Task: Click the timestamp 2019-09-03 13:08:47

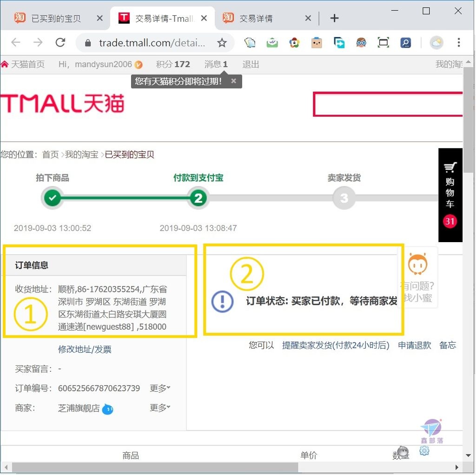Action: click(x=198, y=228)
